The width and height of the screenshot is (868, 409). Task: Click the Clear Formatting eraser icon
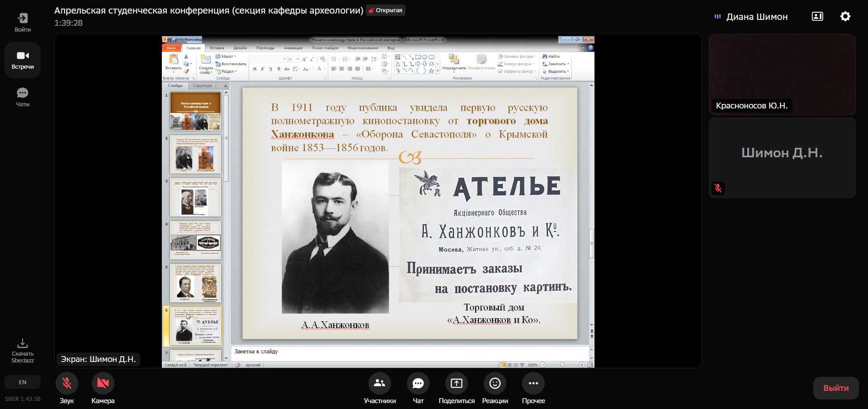click(x=322, y=59)
